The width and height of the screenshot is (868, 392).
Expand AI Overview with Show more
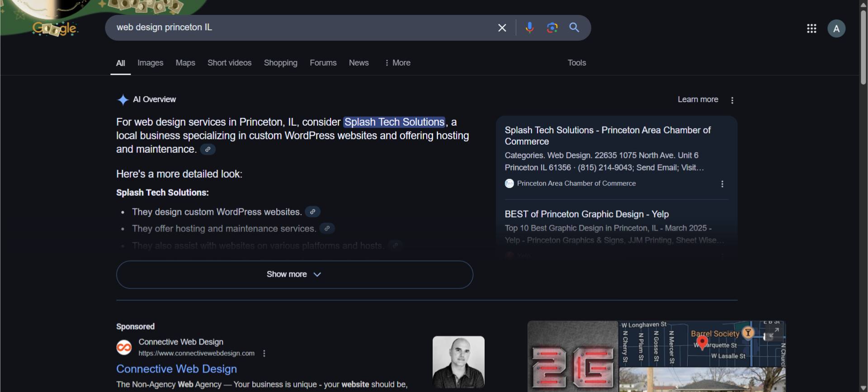coord(295,274)
